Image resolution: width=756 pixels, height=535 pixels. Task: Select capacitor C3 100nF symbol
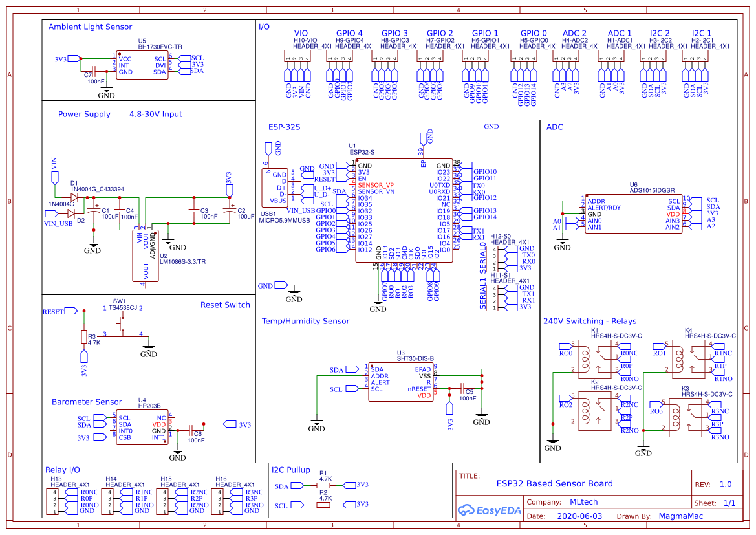pos(194,210)
